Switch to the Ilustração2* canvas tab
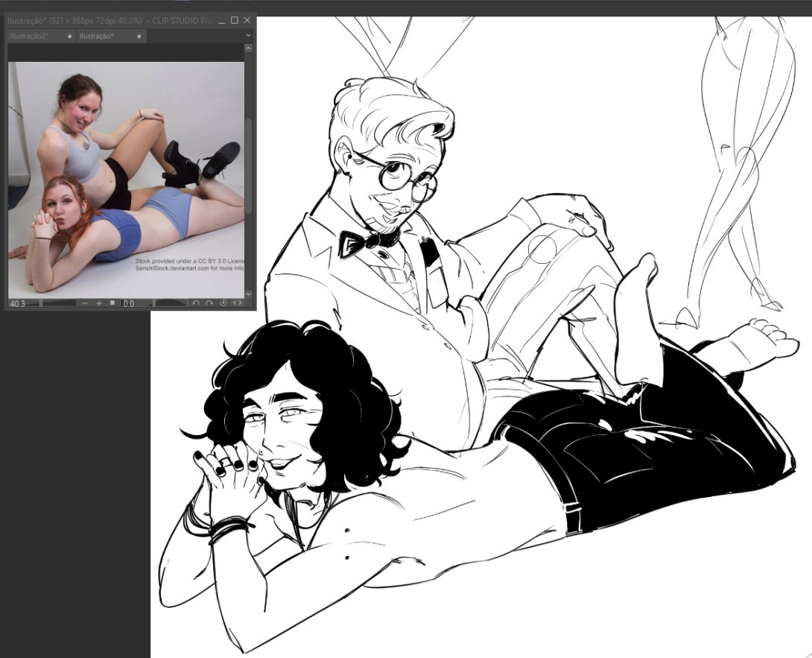Viewport: 812px width, 658px height. (x=42, y=37)
